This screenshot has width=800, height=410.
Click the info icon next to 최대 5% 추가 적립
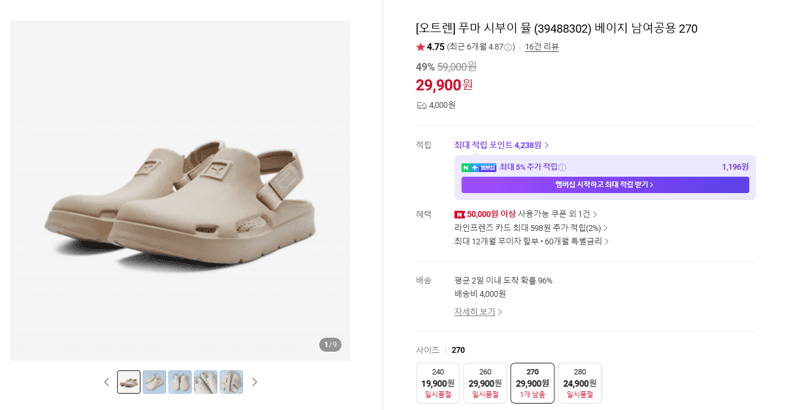pos(562,167)
